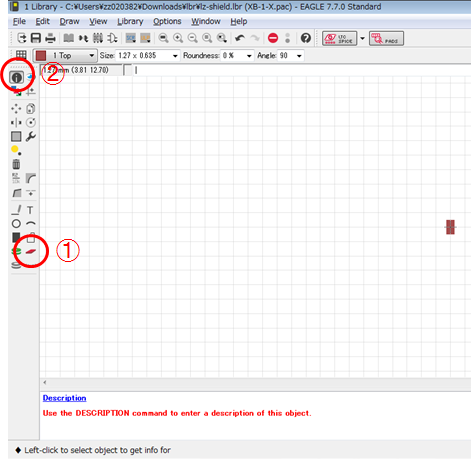The width and height of the screenshot is (471, 459).
Task: Open the Library menu
Action: pos(130,21)
